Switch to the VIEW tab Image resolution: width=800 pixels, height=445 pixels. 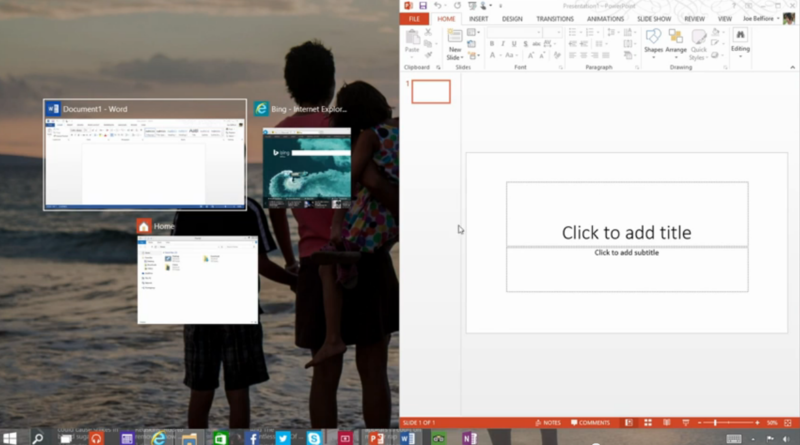tap(724, 19)
